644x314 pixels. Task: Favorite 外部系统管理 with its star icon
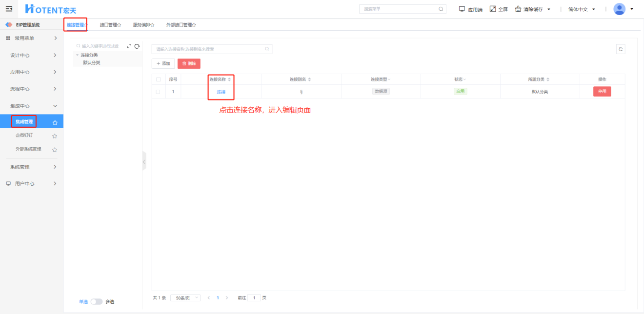(55, 150)
